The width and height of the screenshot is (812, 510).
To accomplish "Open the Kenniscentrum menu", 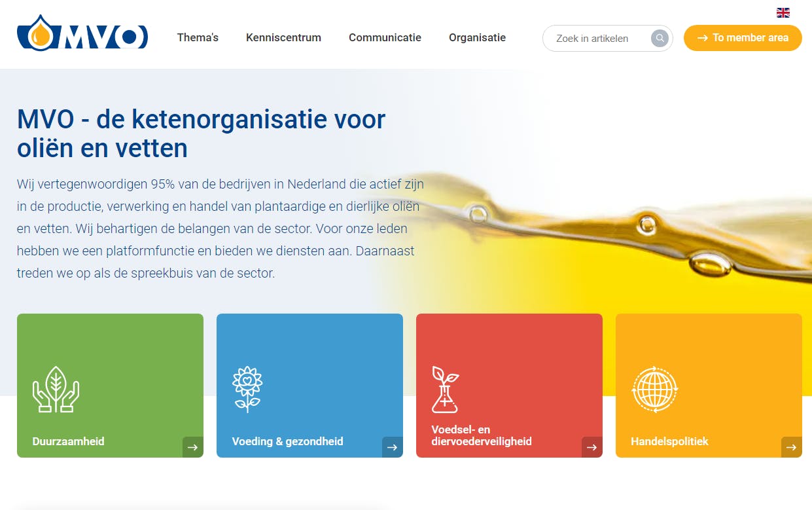I will (x=283, y=38).
